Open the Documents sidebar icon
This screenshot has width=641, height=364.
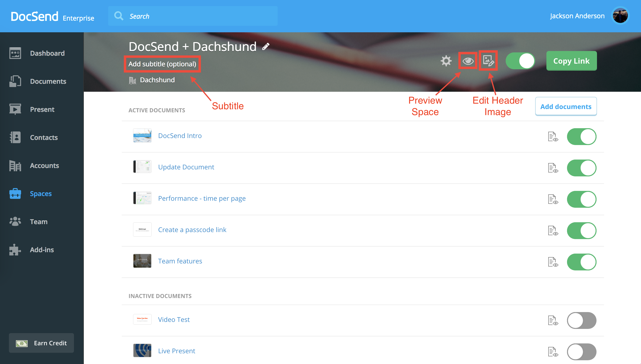(15, 81)
